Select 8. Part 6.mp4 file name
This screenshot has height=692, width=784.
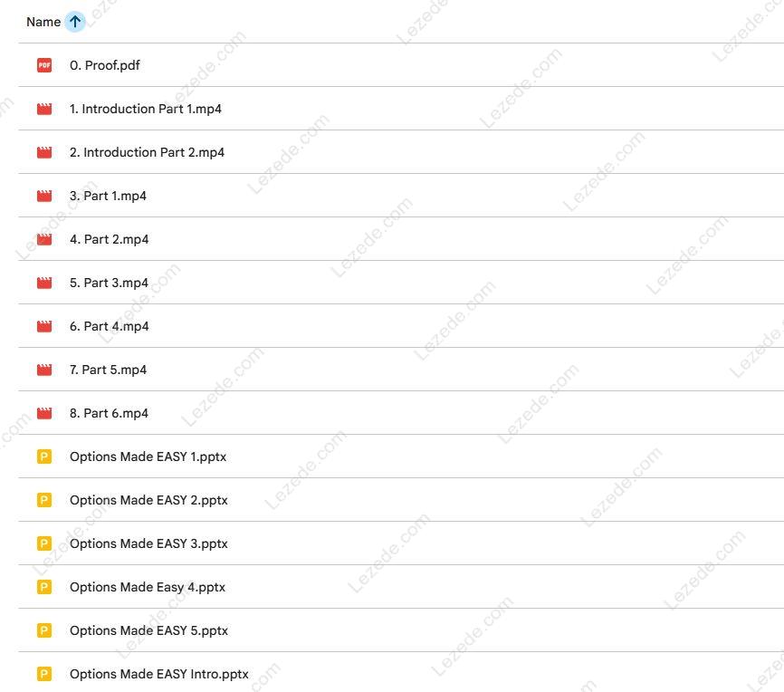[109, 413]
